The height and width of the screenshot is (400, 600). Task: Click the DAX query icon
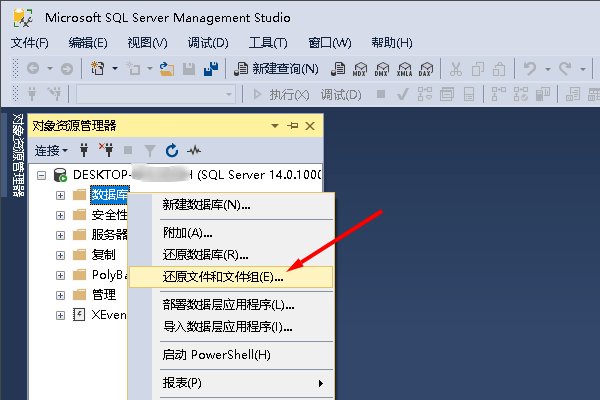click(x=426, y=69)
